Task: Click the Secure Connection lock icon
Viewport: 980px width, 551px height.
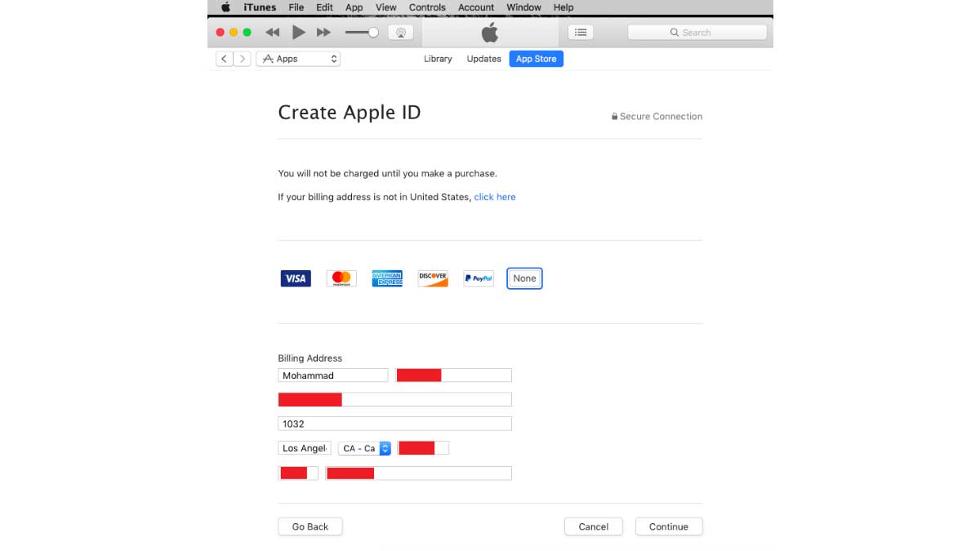Action: click(614, 117)
